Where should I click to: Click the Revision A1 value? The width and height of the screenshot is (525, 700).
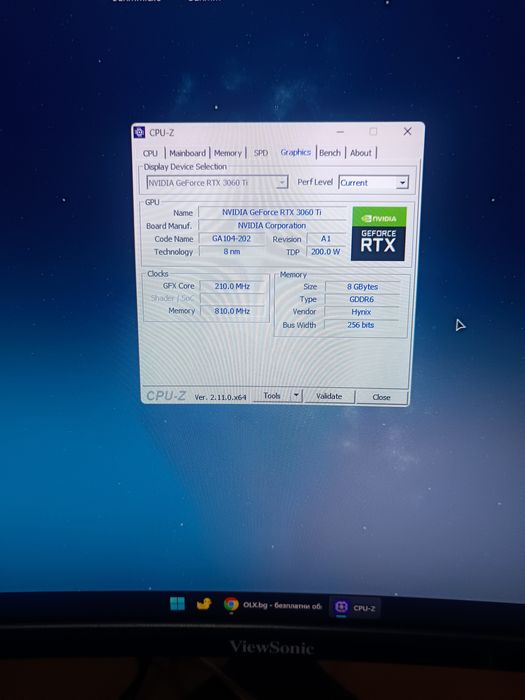326,239
